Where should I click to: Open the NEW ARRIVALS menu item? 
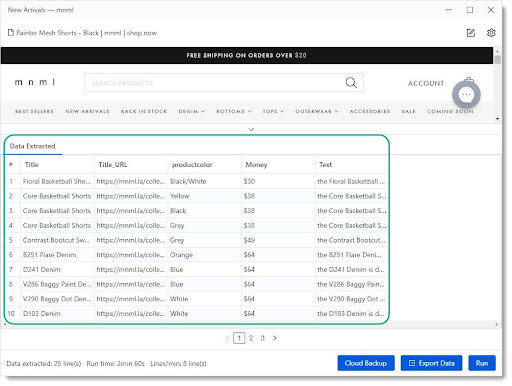(87, 111)
